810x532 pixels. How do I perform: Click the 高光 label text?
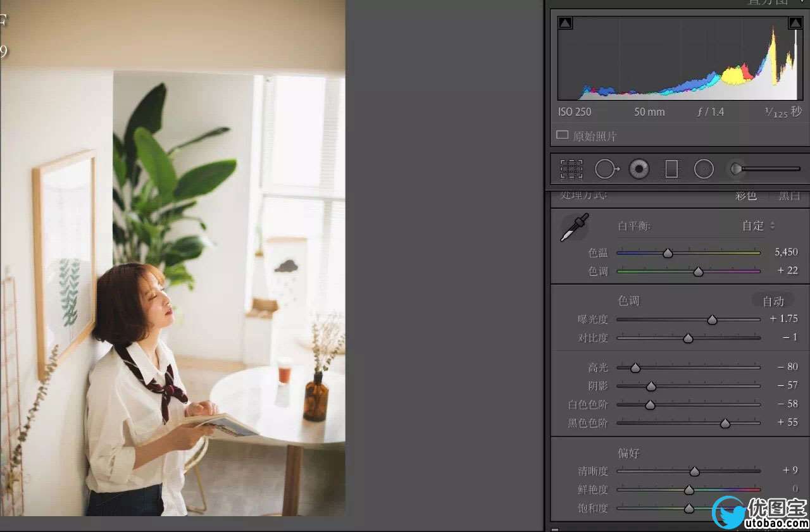[598, 367]
